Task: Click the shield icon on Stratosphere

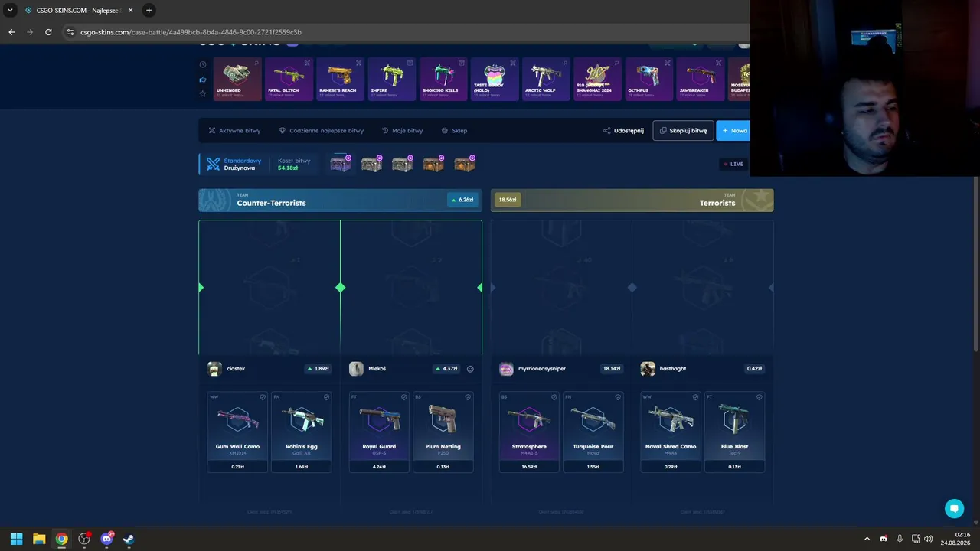Action: coord(554,398)
